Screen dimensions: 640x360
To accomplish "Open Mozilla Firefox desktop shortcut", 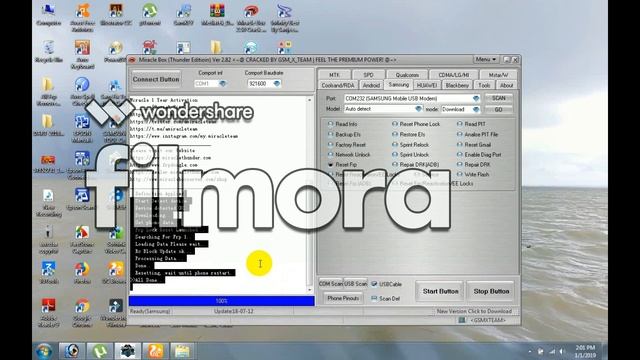I will click(x=82, y=272).
